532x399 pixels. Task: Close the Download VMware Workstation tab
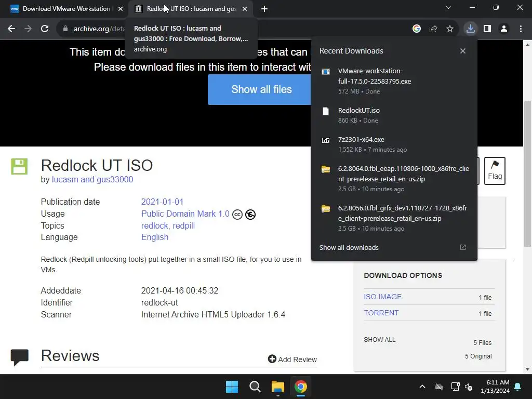(x=121, y=9)
